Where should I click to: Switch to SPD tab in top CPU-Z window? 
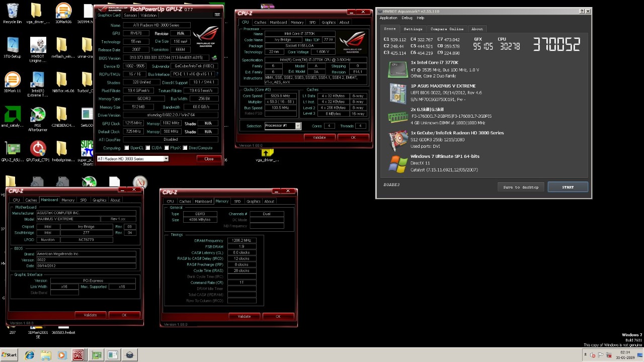[312, 22]
